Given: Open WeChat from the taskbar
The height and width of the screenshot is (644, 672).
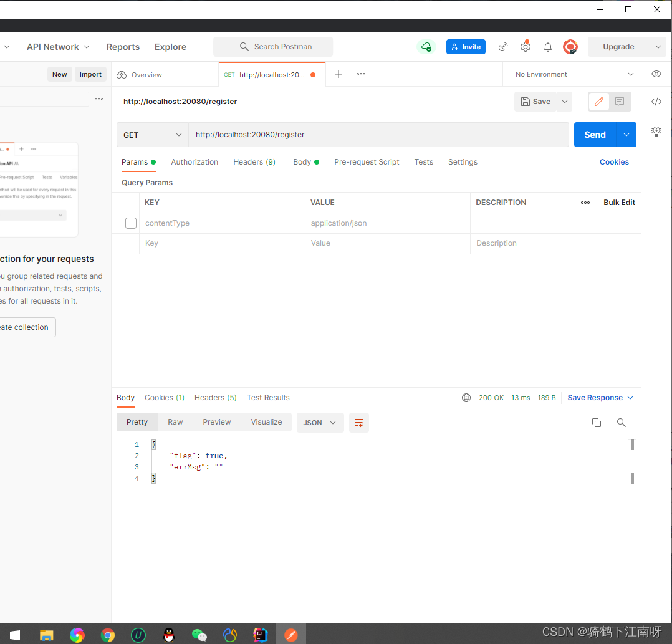Looking at the screenshot, I should click(x=199, y=635).
